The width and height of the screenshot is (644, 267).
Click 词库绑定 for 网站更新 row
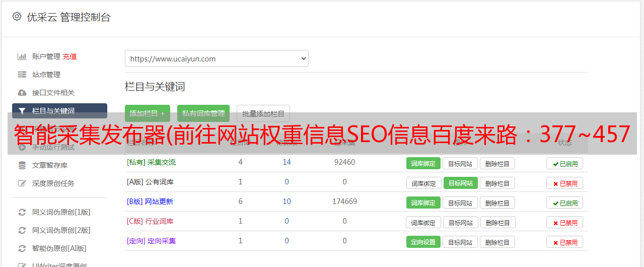(x=423, y=203)
